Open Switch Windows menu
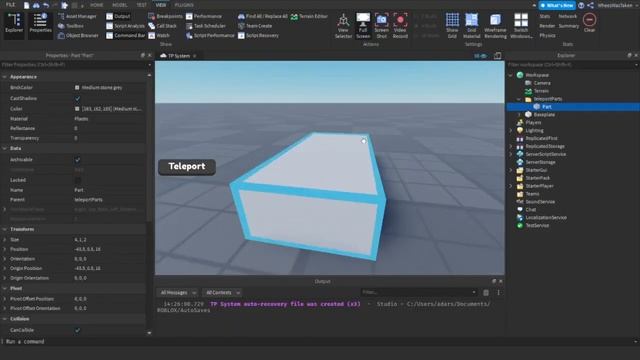This screenshot has height=360, width=640. pyautogui.click(x=521, y=25)
